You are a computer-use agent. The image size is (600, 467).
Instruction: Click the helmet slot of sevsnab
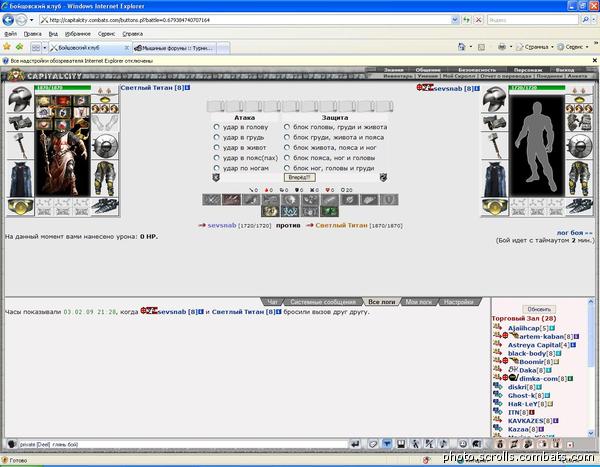[x=494, y=99]
